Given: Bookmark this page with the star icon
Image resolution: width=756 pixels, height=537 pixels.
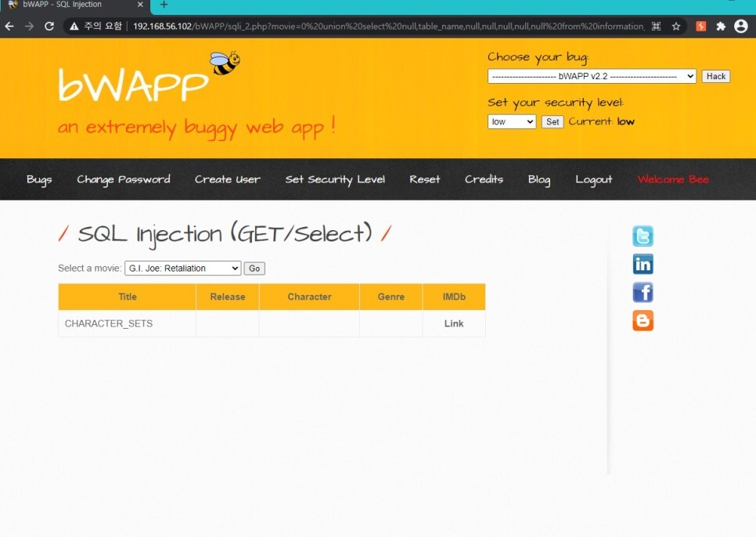Looking at the screenshot, I should tap(676, 26).
